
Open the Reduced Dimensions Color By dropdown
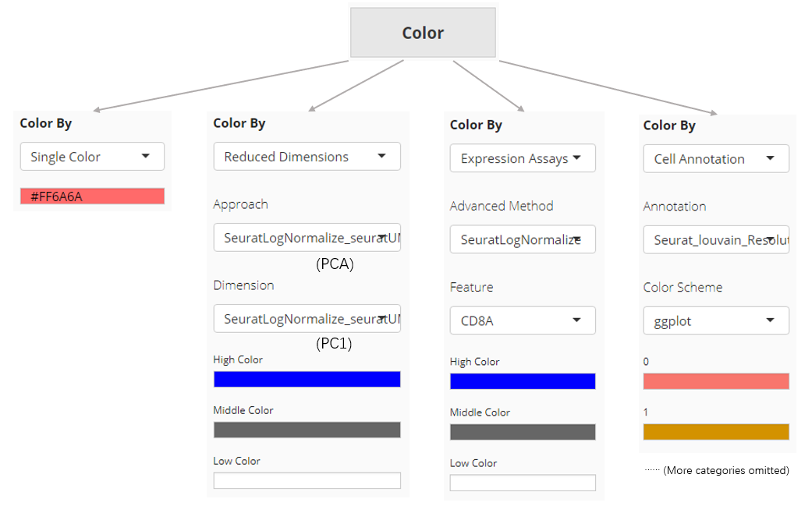point(307,157)
